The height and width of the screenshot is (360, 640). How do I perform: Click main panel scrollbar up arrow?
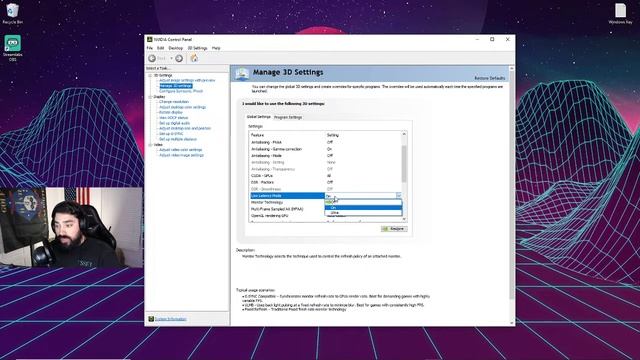(512, 68)
